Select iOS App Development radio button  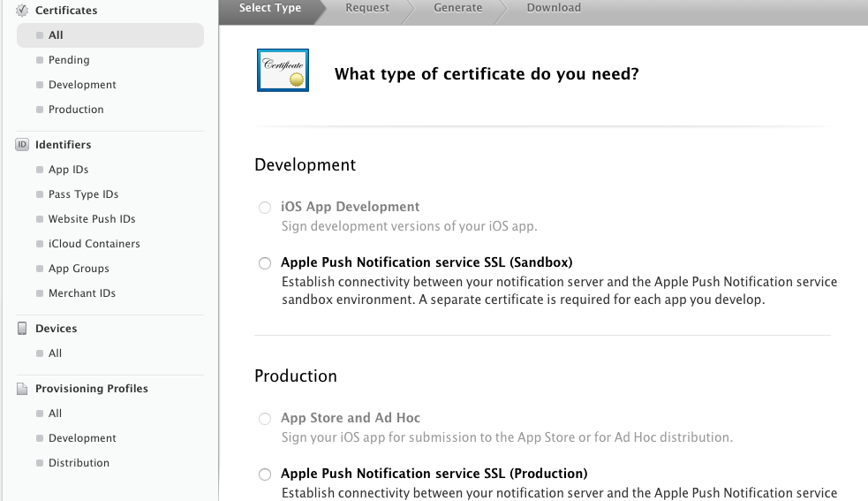[265, 208]
